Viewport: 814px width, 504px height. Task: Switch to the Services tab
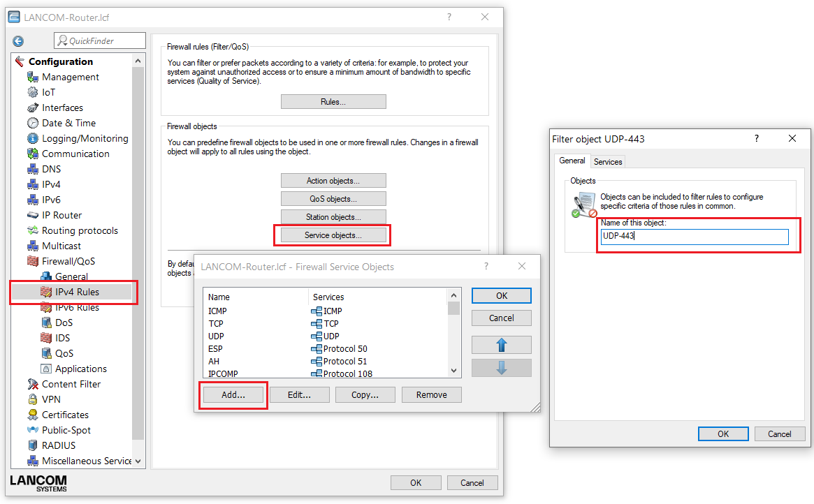click(x=607, y=161)
